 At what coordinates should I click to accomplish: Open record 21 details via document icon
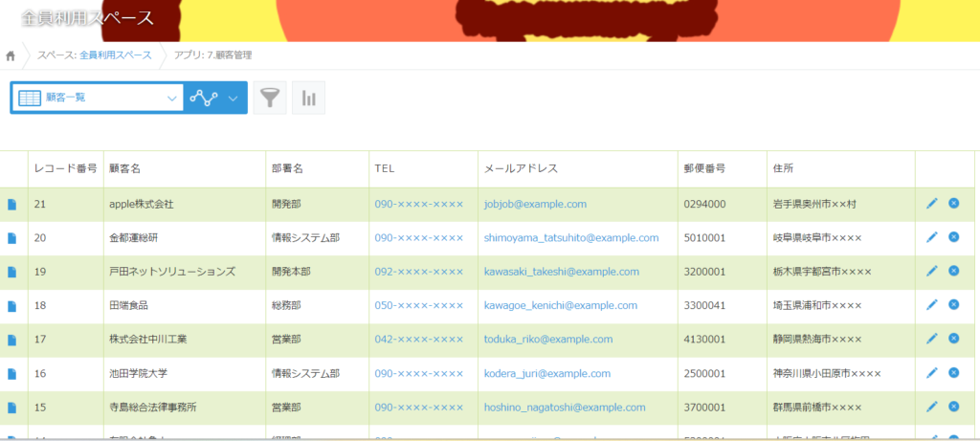click(12, 204)
